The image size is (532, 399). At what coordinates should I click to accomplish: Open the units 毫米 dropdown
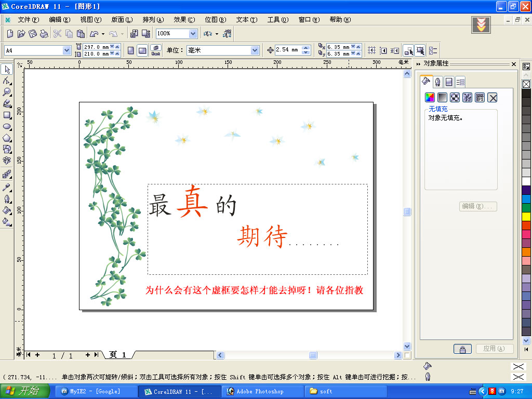[x=255, y=50]
